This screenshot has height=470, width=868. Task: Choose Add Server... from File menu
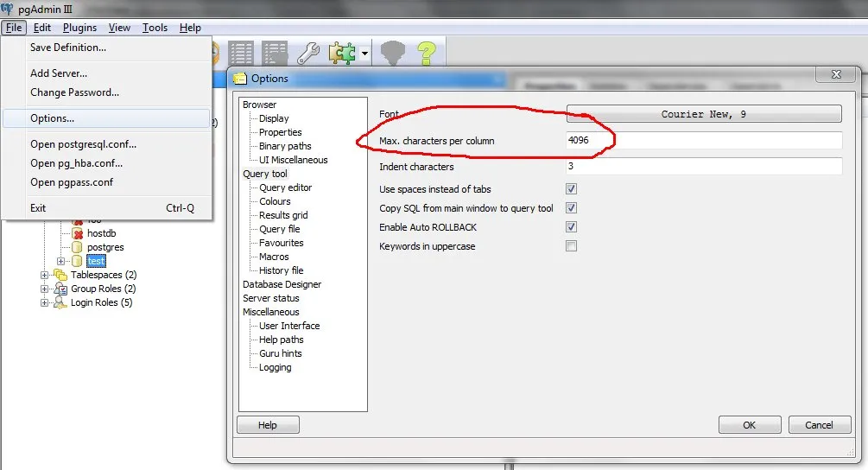coord(106,73)
